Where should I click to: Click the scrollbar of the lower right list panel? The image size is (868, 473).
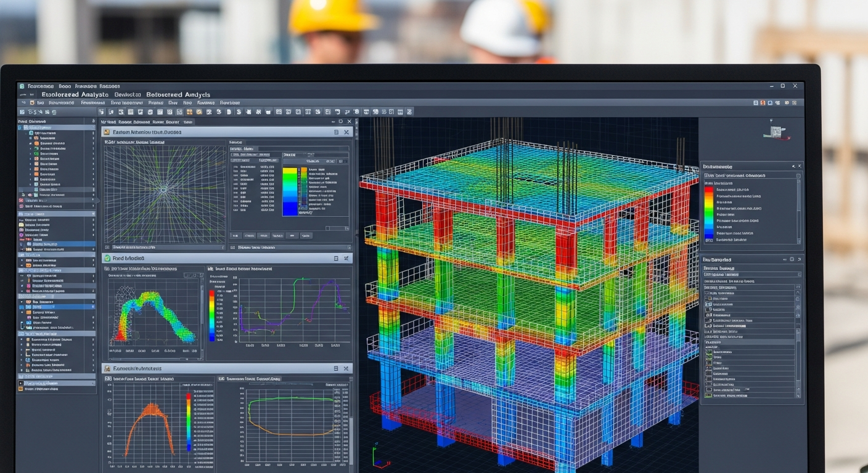798,342
